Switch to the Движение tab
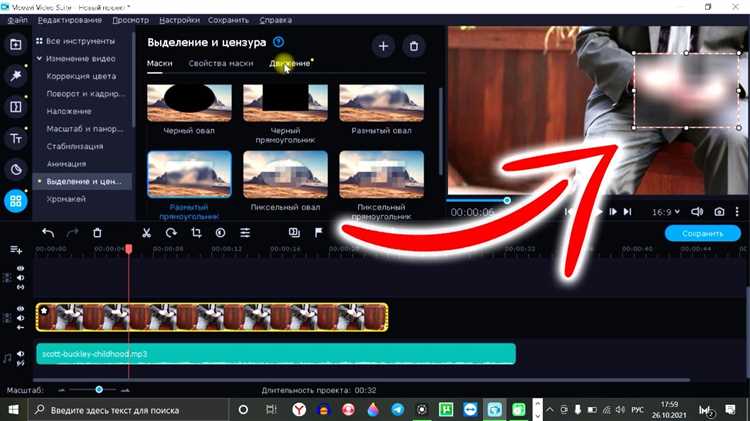 [x=289, y=63]
